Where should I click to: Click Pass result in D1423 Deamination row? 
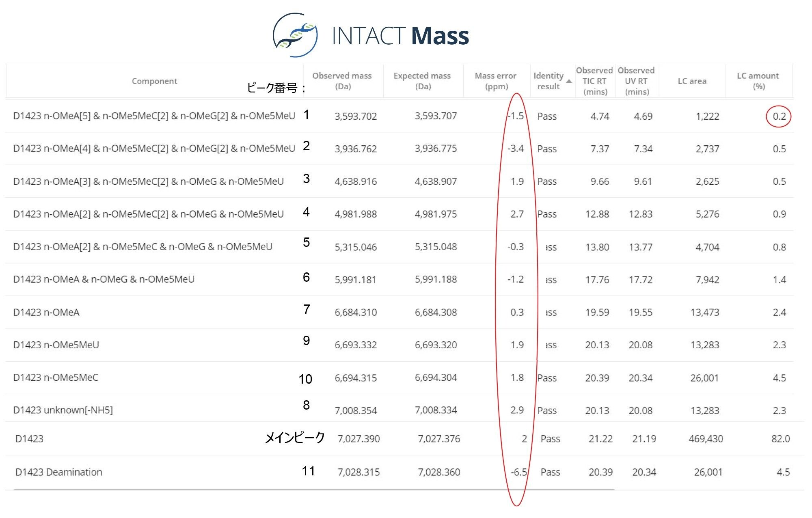tap(550, 472)
